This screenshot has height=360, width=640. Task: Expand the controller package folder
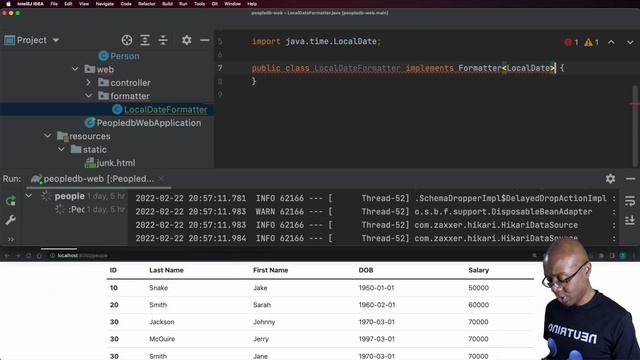pos(89,82)
